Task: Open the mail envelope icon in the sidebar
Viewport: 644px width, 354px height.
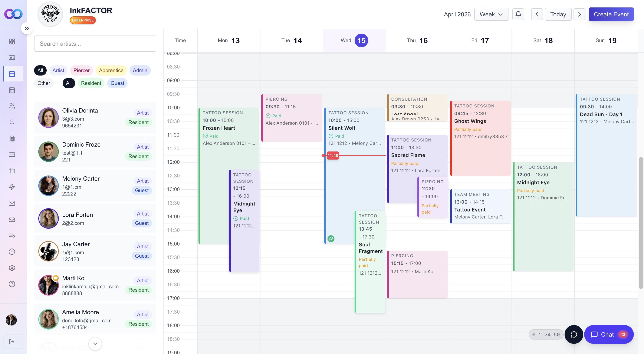Action: click(x=12, y=203)
